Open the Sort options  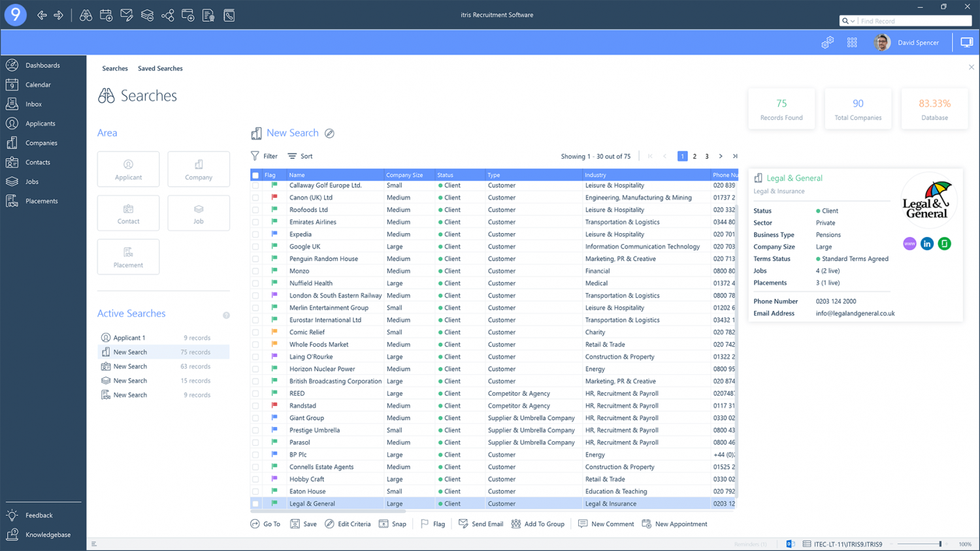pyautogui.click(x=301, y=156)
